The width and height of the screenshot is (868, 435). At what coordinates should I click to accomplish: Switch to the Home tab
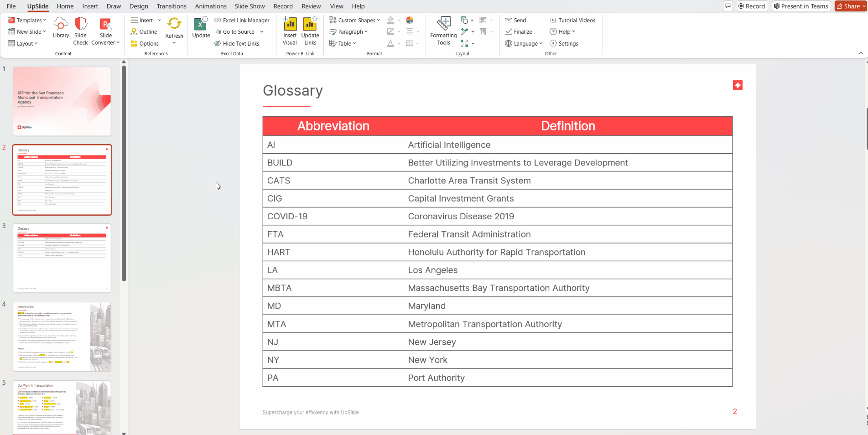(x=65, y=6)
